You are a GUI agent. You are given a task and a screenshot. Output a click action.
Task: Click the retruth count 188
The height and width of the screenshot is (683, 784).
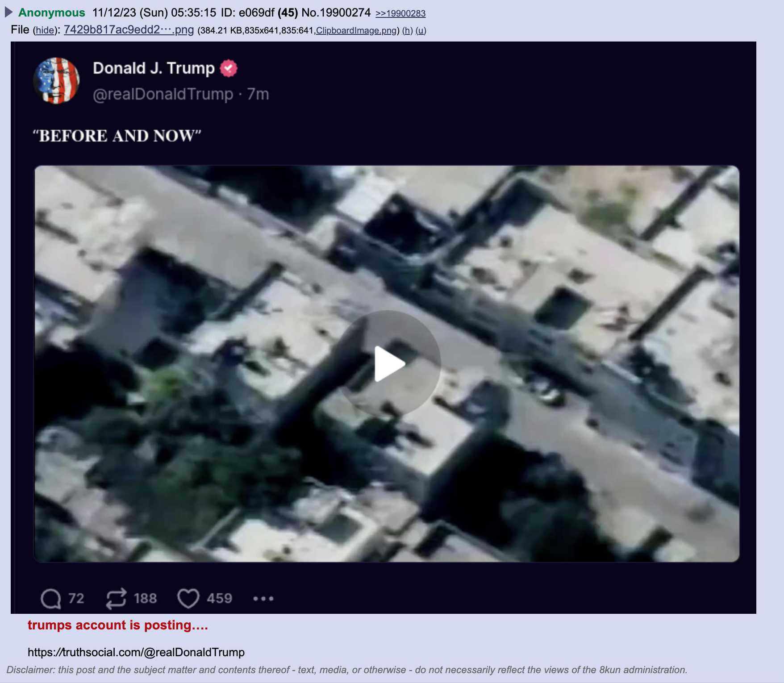tap(146, 599)
